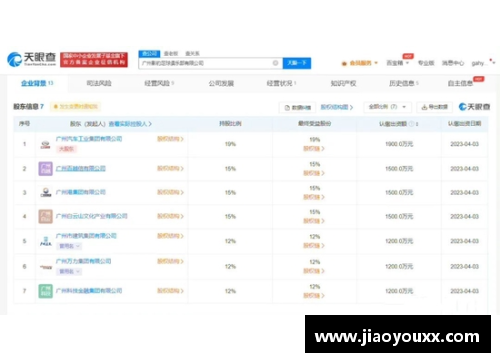Expand 曾用名 under 广州市建筑集团有限公司
The width and height of the screenshot is (500, 362).
click(x=69, y=246)
